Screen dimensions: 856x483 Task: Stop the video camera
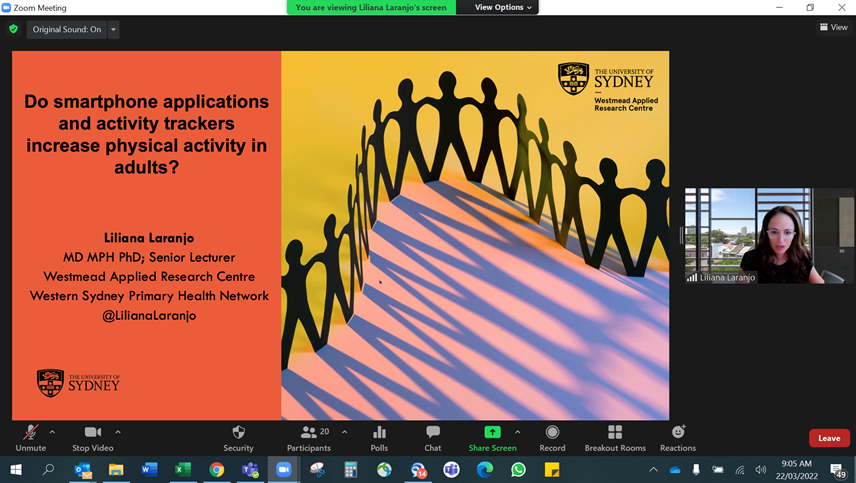pos(93,438)
